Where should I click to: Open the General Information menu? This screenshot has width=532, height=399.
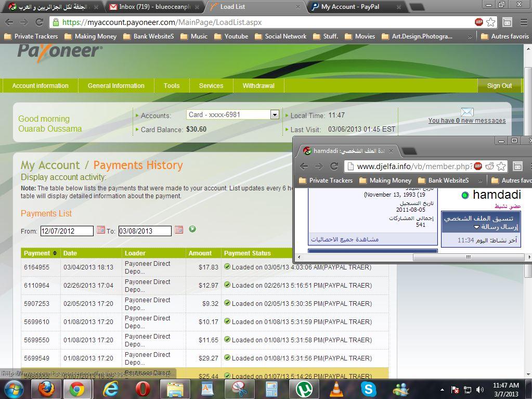pyautogui.click(x=116, y=86)
